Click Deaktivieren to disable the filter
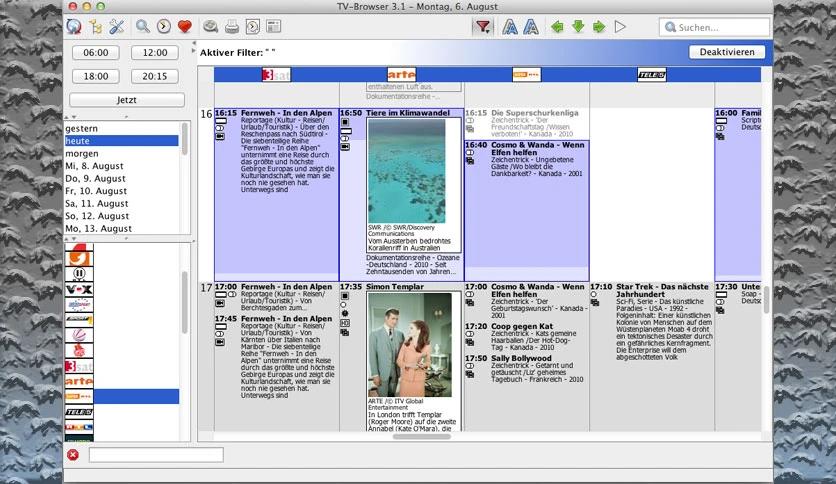Viewport: 836px width, 484px height. tap(727, 52)
